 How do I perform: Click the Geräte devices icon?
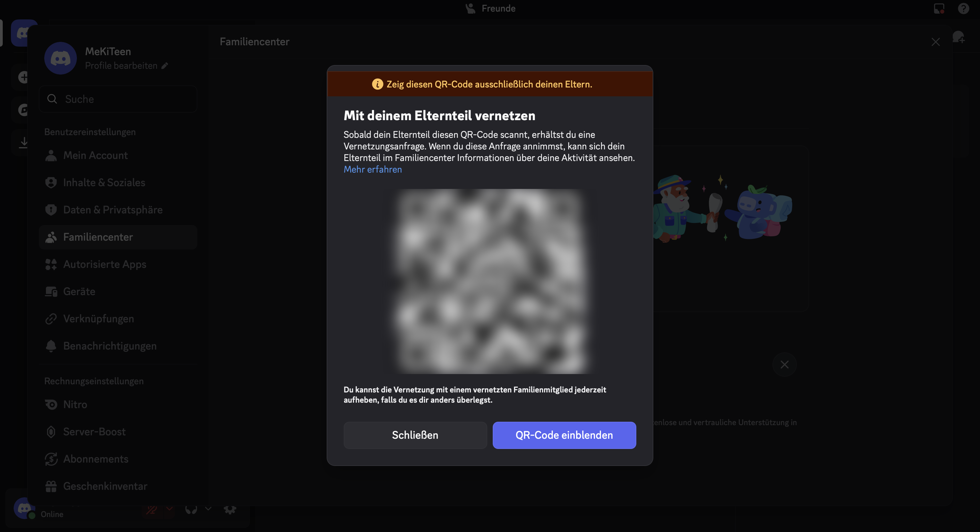pos(51,291)
